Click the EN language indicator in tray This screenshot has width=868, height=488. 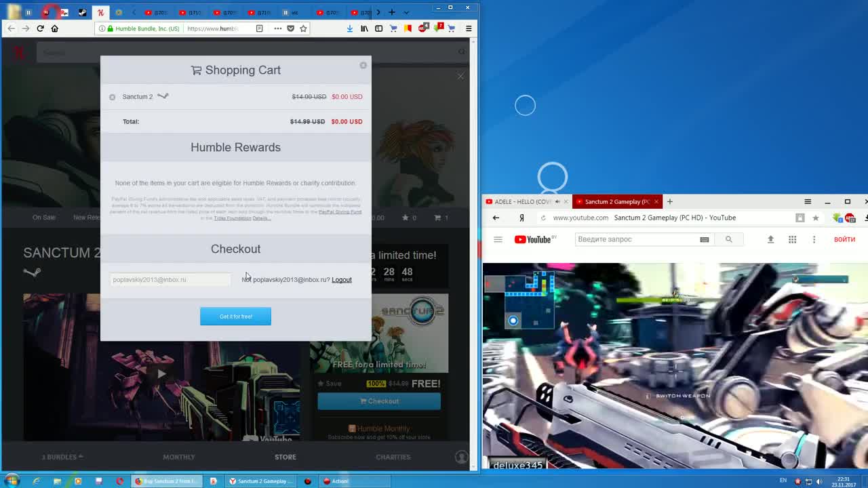coord(783,481)
